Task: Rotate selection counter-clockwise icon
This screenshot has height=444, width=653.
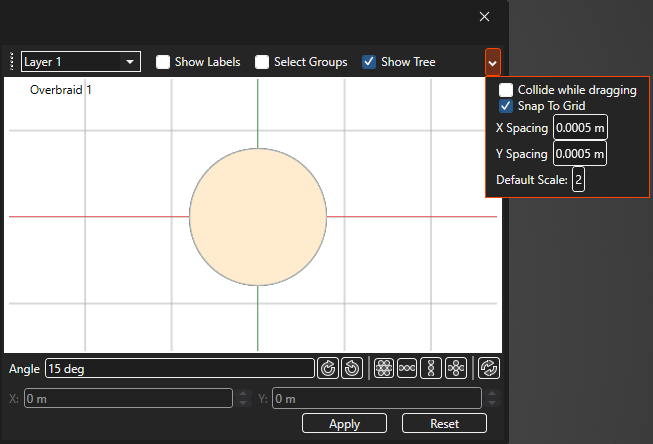Action: pos(352,368)
